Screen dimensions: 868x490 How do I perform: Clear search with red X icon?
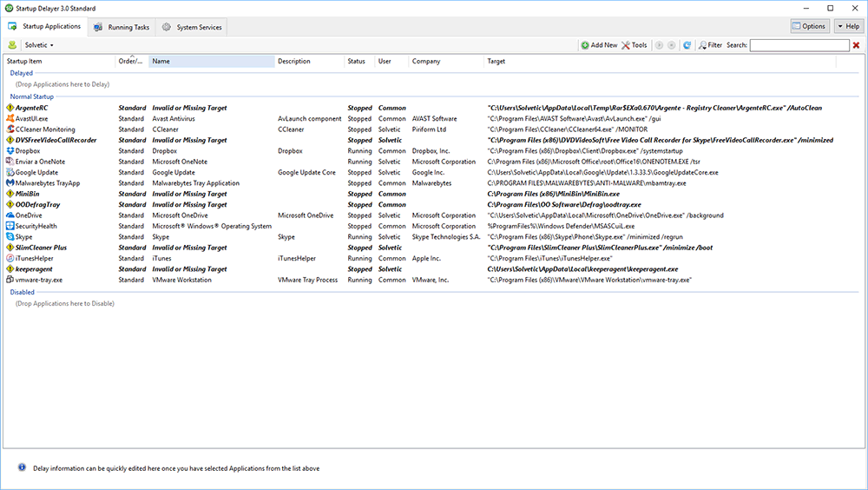point(857,45)
